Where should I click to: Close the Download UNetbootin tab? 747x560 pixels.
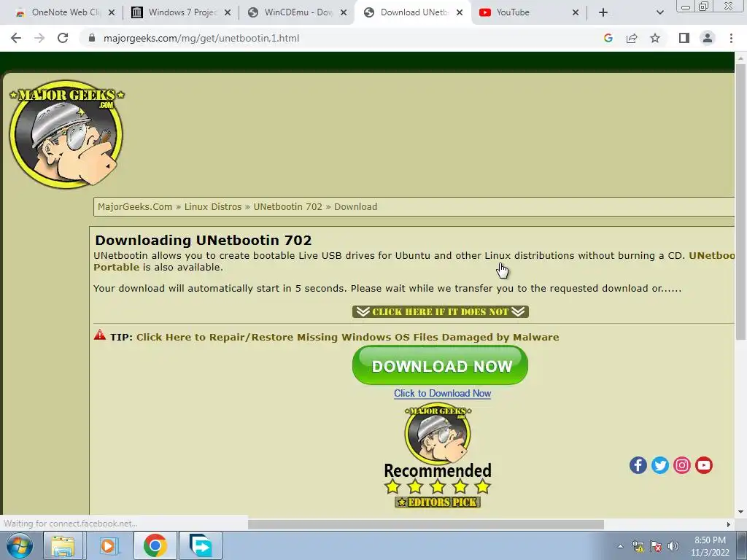click(x=460, y=12)
